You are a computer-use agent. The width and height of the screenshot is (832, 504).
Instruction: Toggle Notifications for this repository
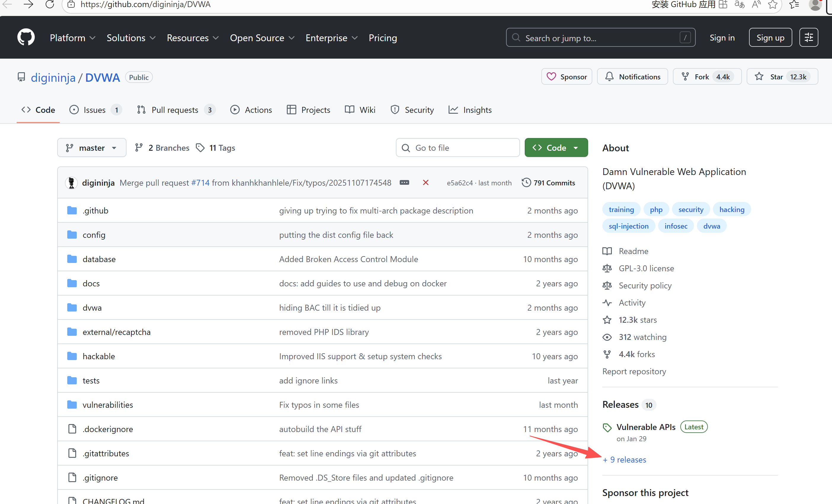(632, 77)
